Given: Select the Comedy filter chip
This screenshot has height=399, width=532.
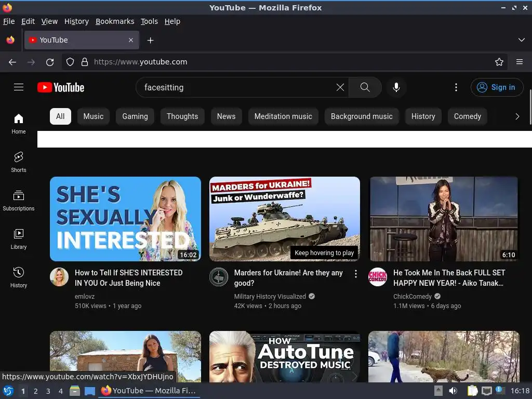Looking at the screenshot, I should (x=468, y=116).
